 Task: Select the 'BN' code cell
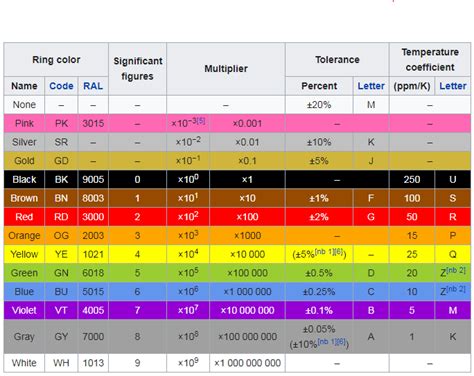61,198
